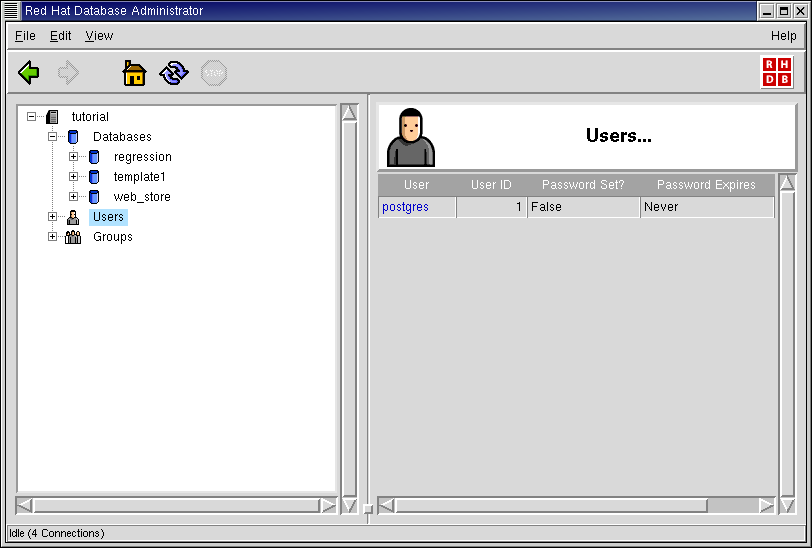Image resolution: width=812 pixels, height=548 pixels.
Task: Open the Edit menu
Action: click(x=60, y=36)
